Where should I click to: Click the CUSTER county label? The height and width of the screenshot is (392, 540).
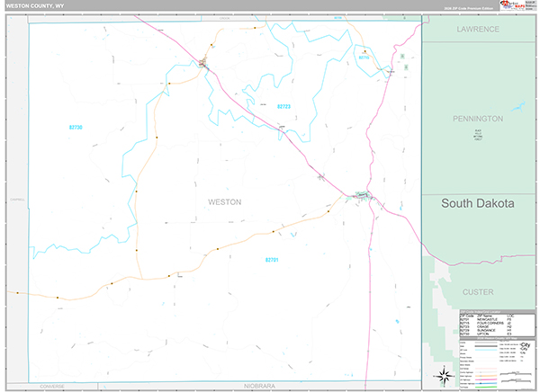478,292
